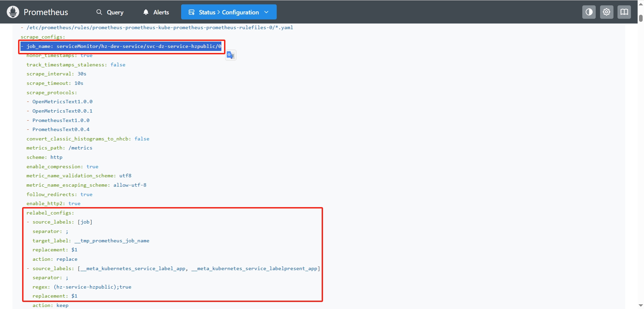Screen dimensions: 644x309
Task: Click the Prometheus flame logo
Action: click(13, 12)
